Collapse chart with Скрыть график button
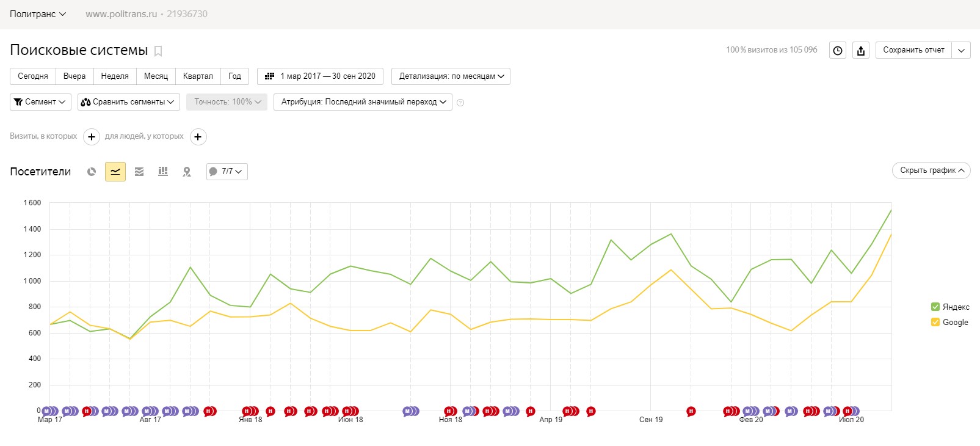The height and width of the screenshot is (446, 980). pos(931,170)
